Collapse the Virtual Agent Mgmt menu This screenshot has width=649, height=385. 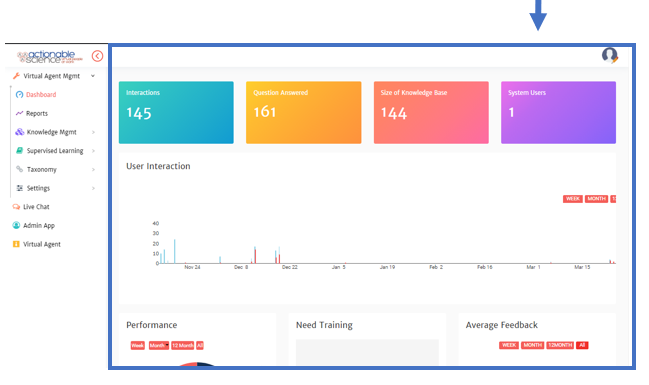pyautogui.click(x=93, y=76)
